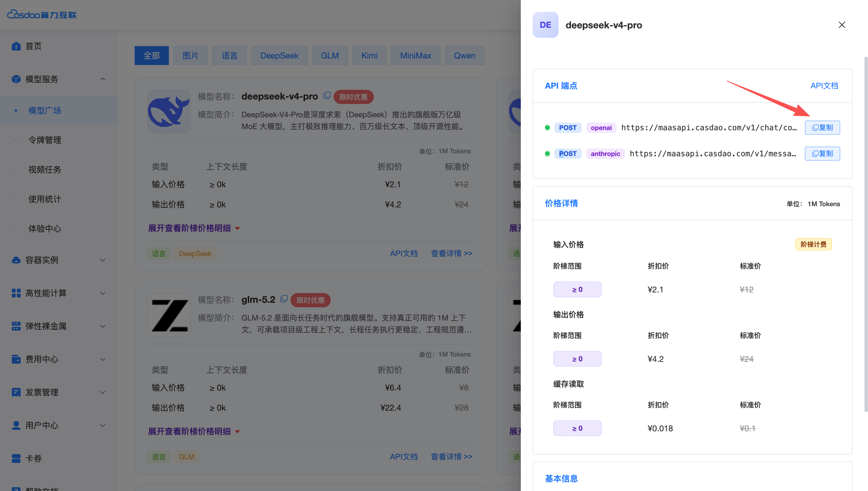868x491 pixels.
Task: Click the cube icon for 模型服务
Action: pyautogui.click(x=16, y=79)
